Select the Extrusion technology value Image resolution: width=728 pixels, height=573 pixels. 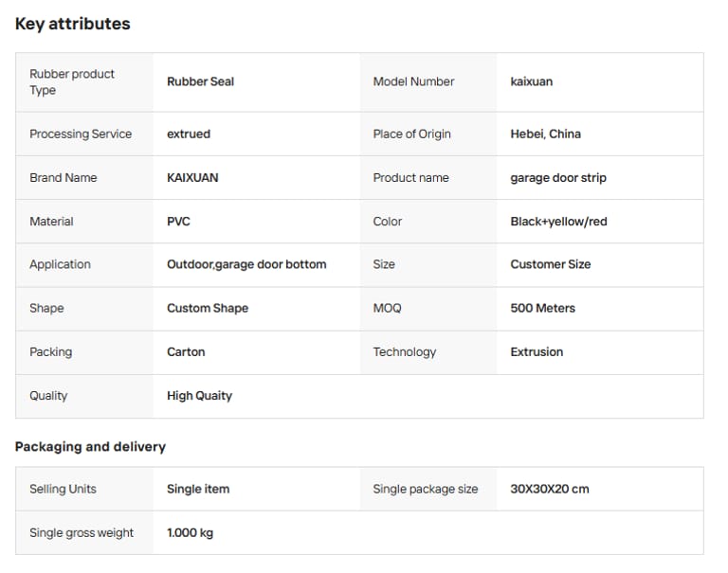(537, 351)
